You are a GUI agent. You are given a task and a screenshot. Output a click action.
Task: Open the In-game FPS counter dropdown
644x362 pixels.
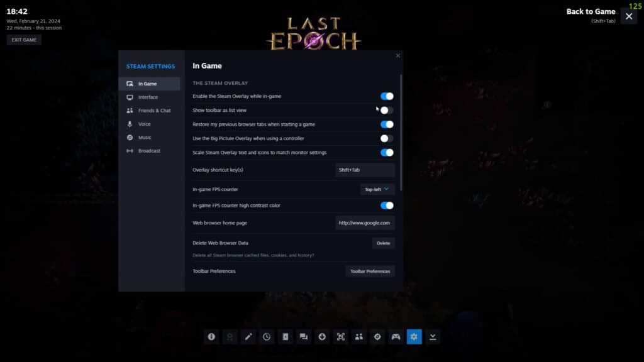(x=377, y=189)
